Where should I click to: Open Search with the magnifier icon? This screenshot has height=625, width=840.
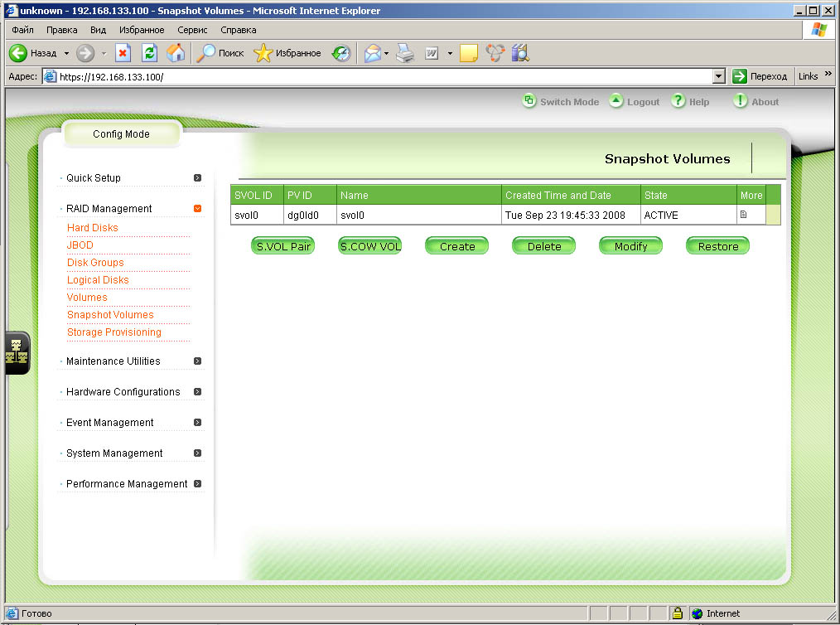coord(205,53)
